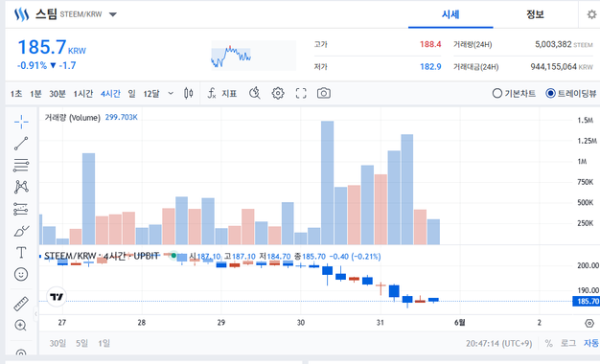The image size is (600, 364).
Task: Toggle 로그 scale mode
Action: click(x=568, y=343)
